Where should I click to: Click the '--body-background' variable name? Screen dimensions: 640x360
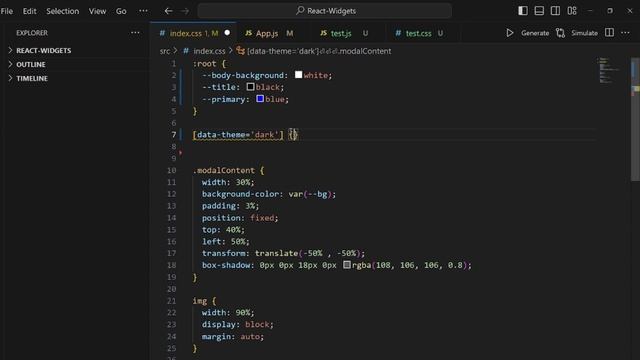pos(242,75)
